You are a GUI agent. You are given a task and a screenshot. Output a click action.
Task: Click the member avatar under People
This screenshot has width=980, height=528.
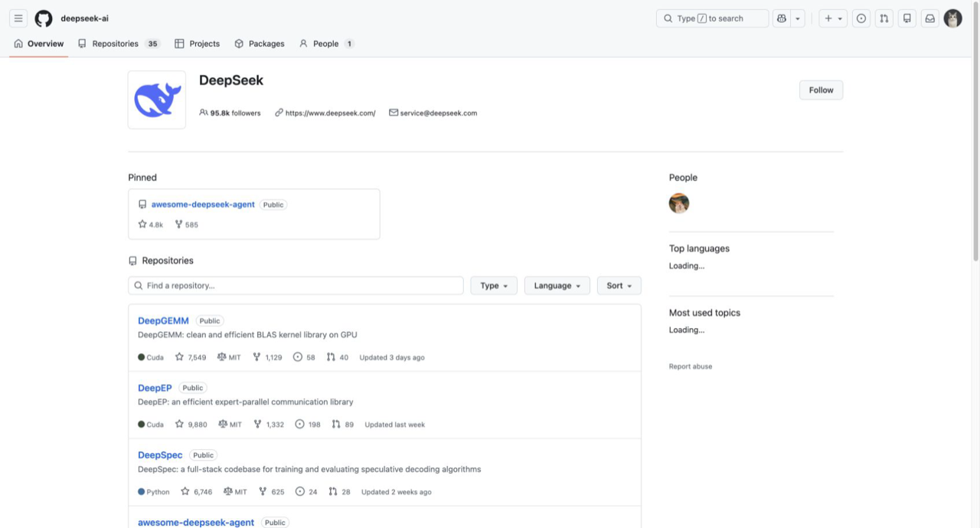point(679,203)
